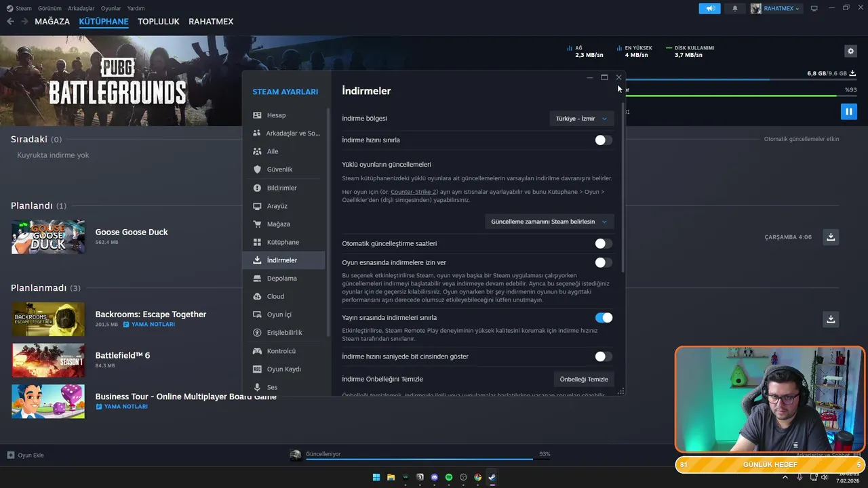Viewport: 868px width, 488px height.
Task: Open File Explorer from the taskbar
Action: click(x=391, y=477)
